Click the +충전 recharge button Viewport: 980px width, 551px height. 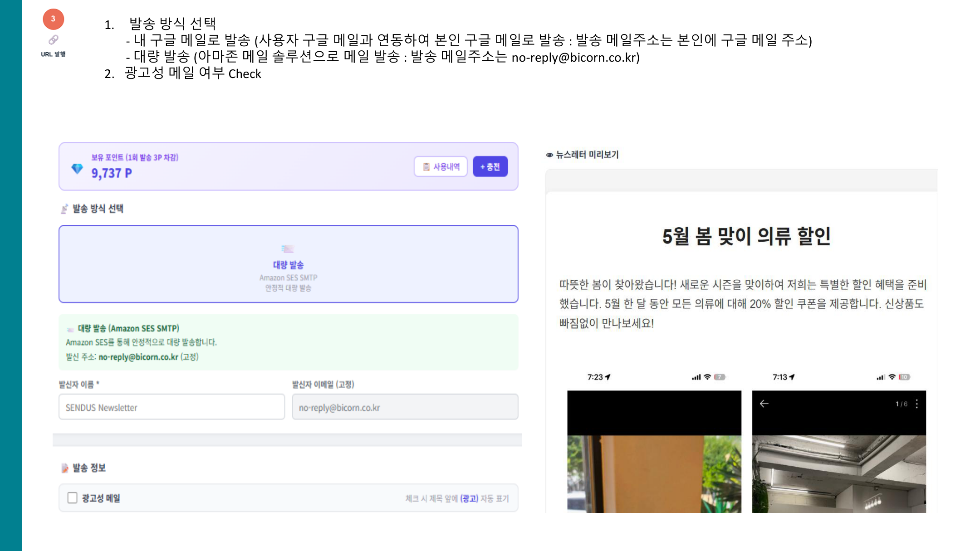tap(490, 166)
